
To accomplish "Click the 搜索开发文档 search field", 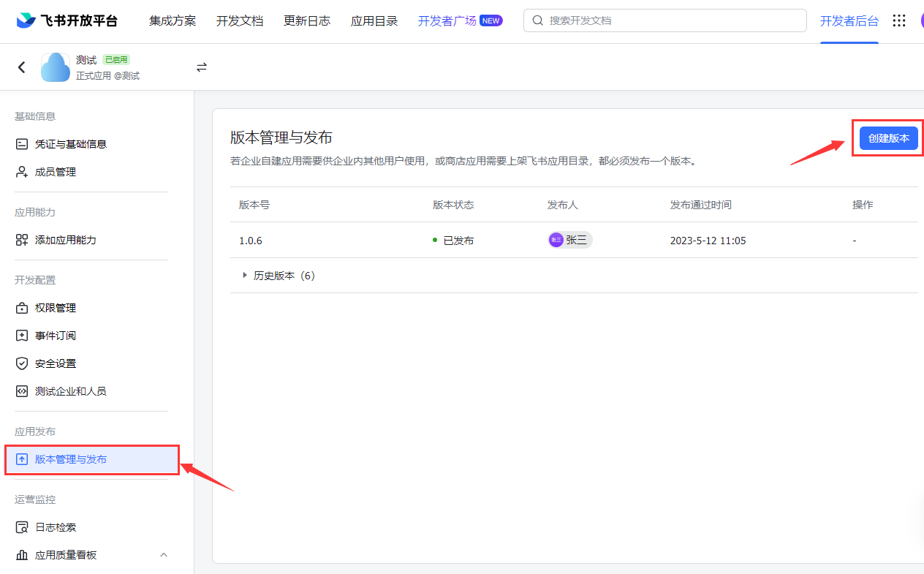I will tap(664, 21).
